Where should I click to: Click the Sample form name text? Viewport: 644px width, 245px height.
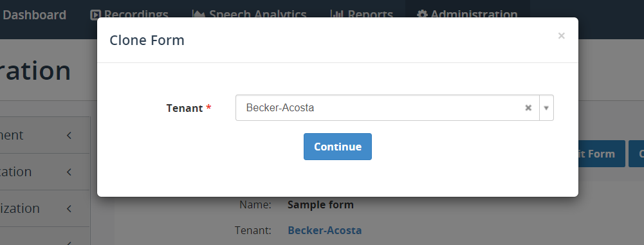321,204
